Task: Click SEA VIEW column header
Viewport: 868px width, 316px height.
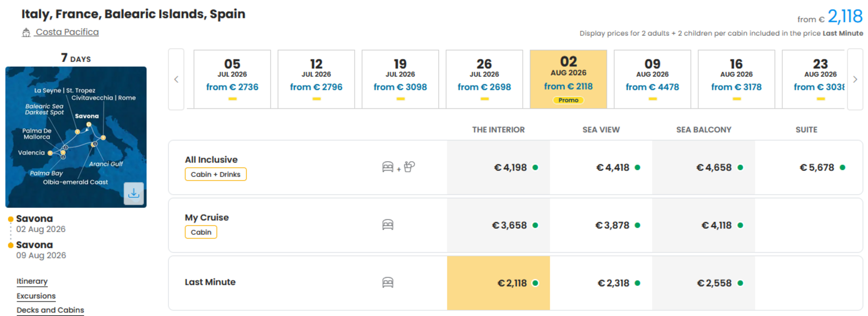Action: (601, 130)
